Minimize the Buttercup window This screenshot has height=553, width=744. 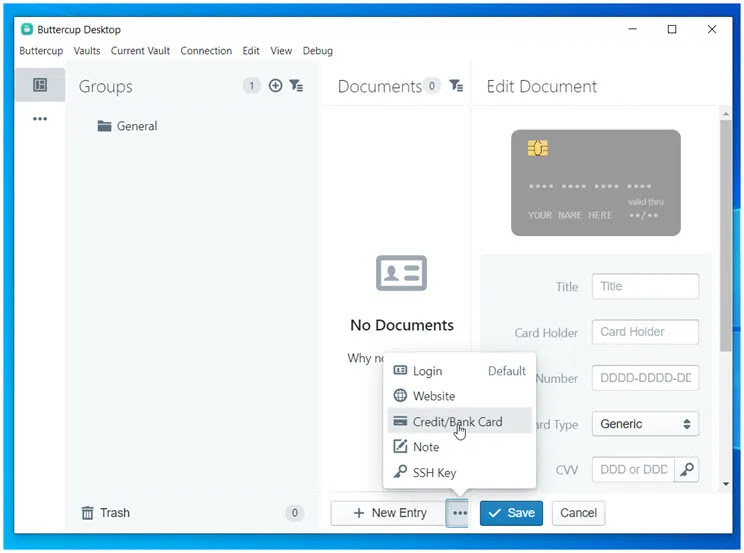tap(632, 29)
